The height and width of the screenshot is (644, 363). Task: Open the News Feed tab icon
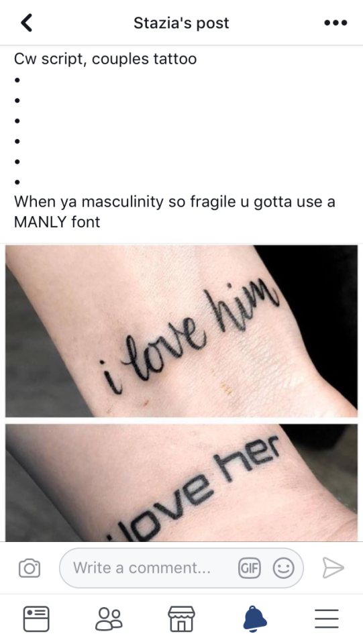(x=36, y=619)
